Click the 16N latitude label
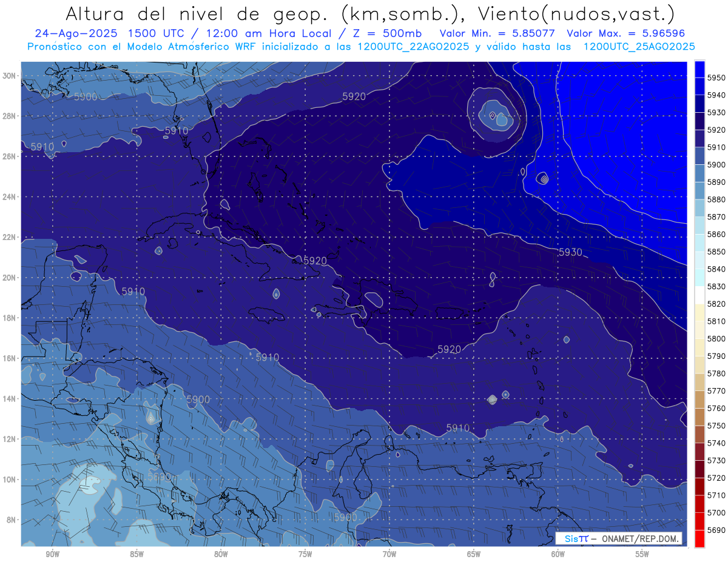728x562 pixels. click(x=9, y=358)
